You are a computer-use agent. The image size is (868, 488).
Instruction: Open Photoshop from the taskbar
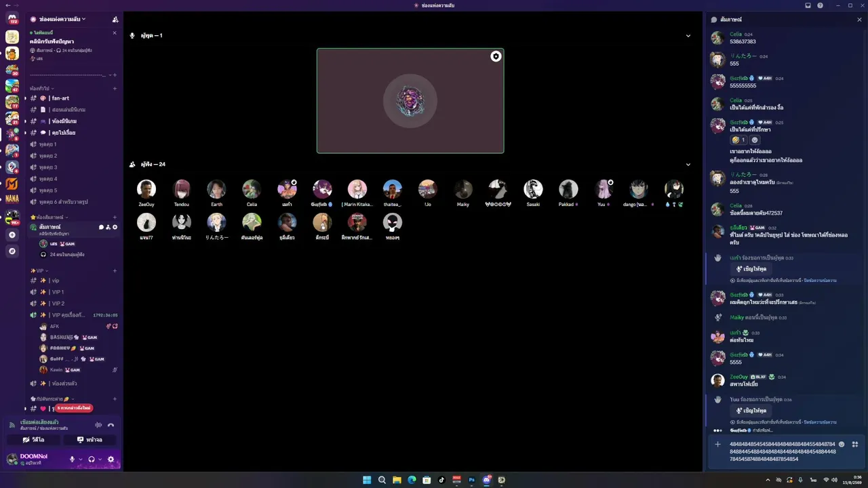471,480
